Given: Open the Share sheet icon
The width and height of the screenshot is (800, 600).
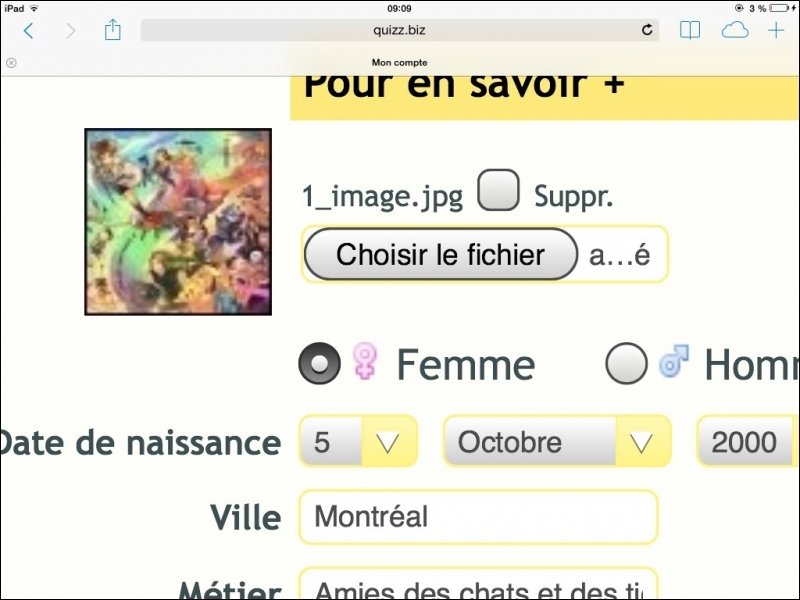Looking at the screenshot, I should tap(112, 30).
